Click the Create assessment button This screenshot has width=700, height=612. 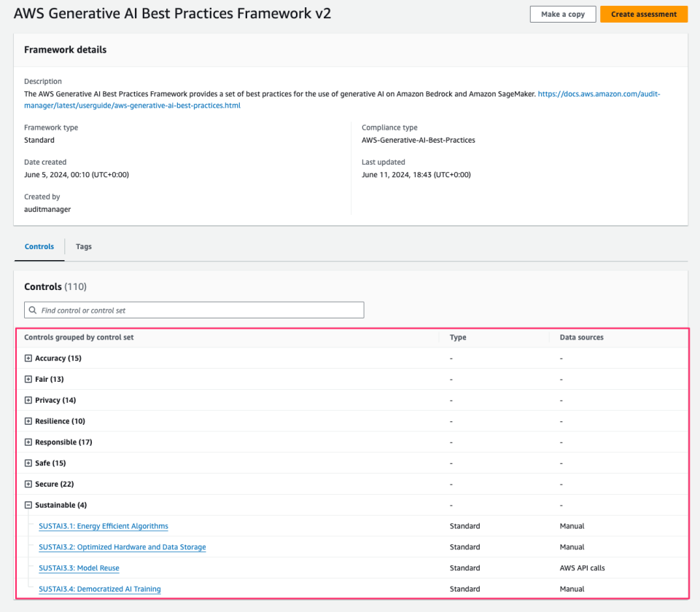click(x=644, y=14)
